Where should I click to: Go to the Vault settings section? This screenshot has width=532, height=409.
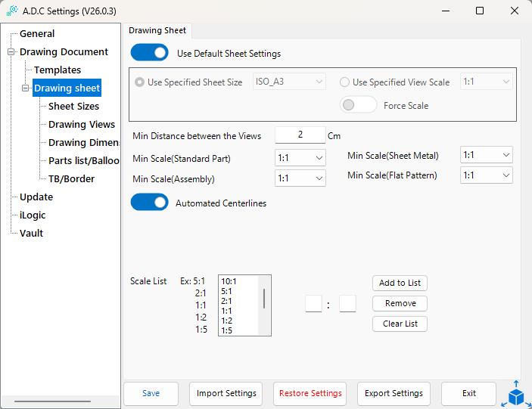coord(31,234)
